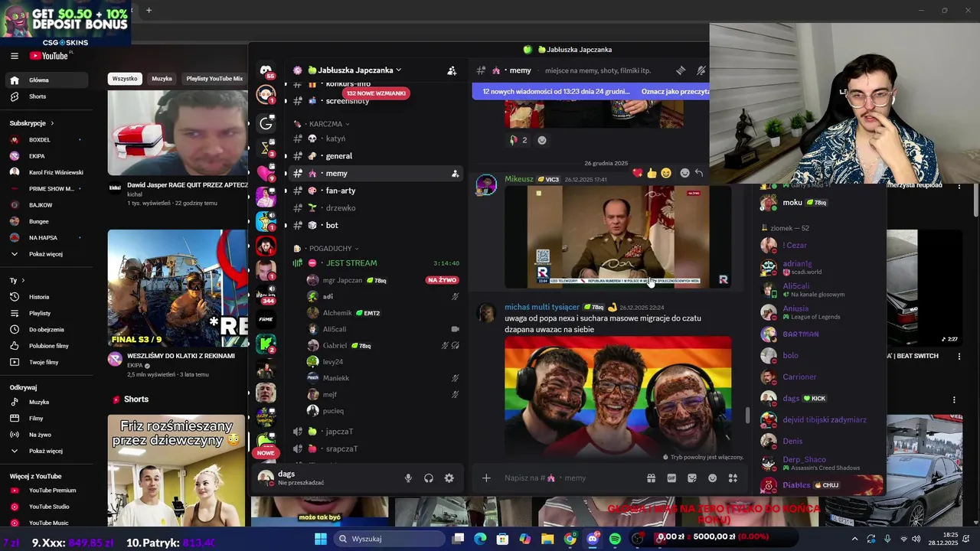Join the JEST STREAM voice channel
This screenshot has width=980, height=551.
click(x=375, y=263)
